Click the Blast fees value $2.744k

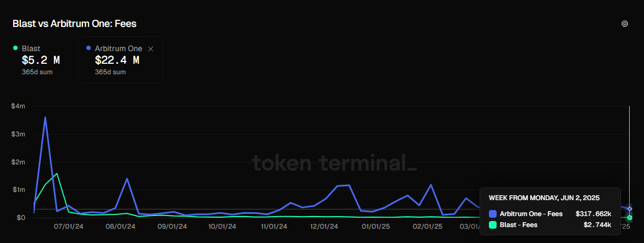[597, 225]
